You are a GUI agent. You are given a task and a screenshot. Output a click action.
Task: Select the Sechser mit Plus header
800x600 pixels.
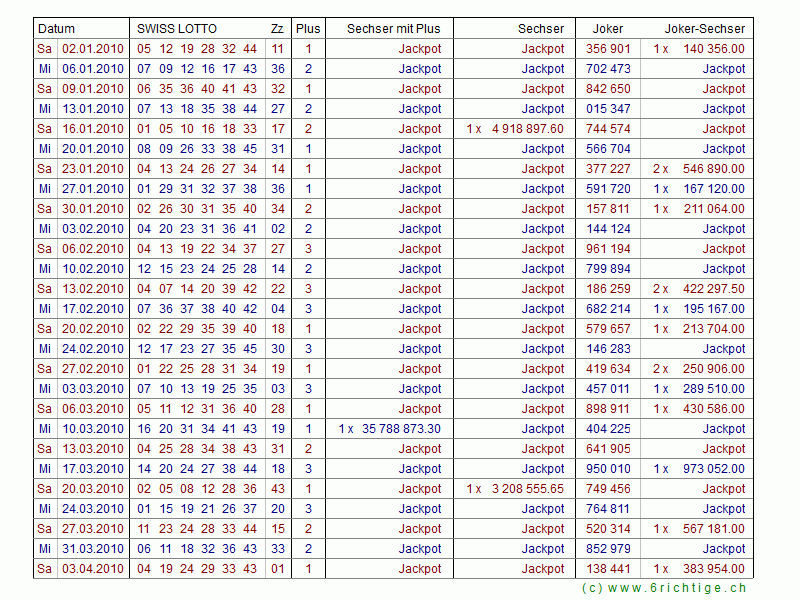click(x=393, y=29)
